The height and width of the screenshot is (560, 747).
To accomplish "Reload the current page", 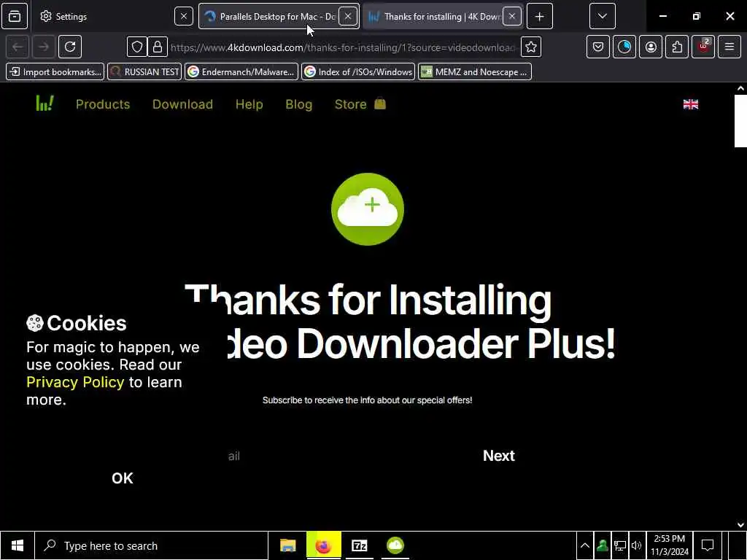I will (70, 47).
